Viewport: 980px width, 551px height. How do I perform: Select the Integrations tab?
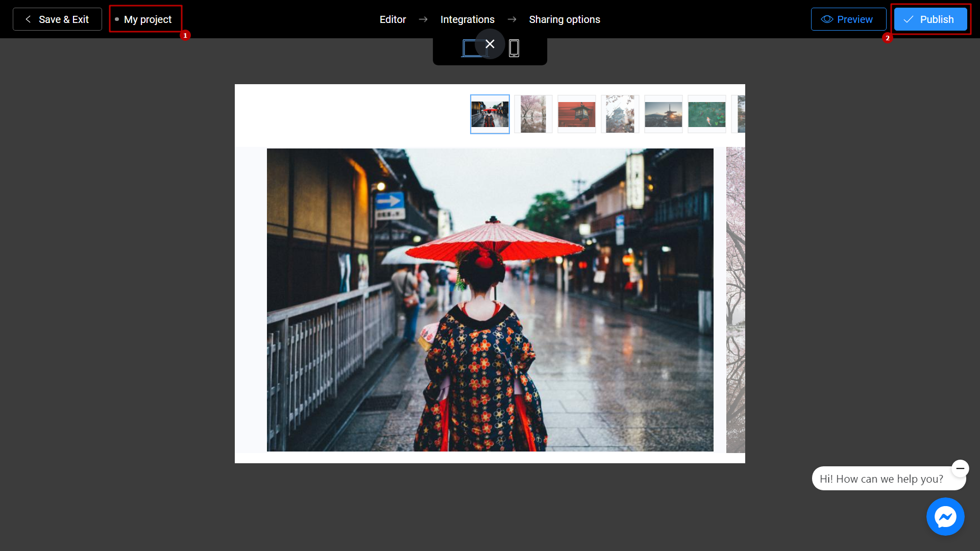pyautogui.click(x=467, y=19)
